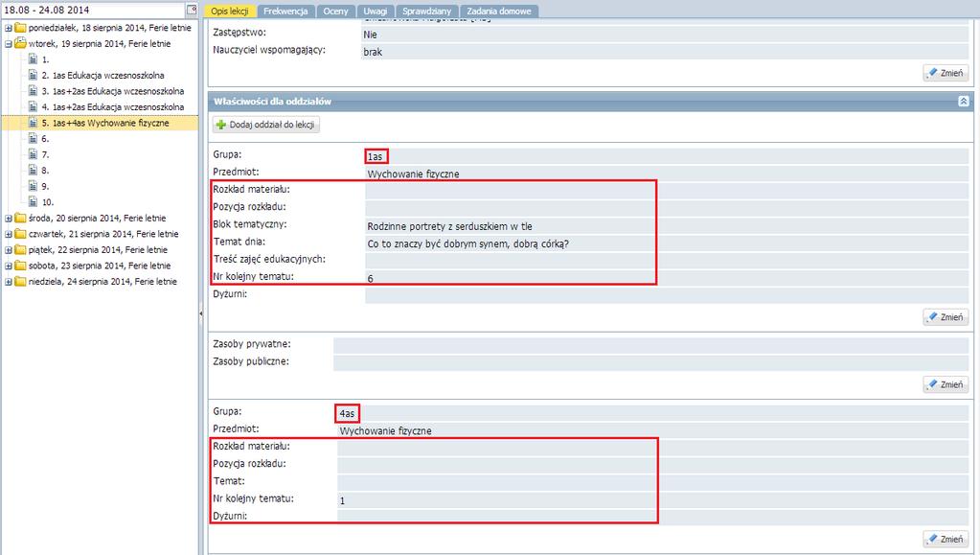Collapse the Właściwości dla oddziałów panel

[963, 102]
